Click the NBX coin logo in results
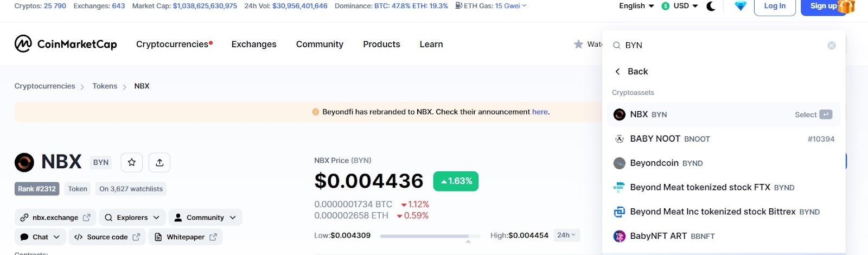Screen dimensions: 868x255 620,114
